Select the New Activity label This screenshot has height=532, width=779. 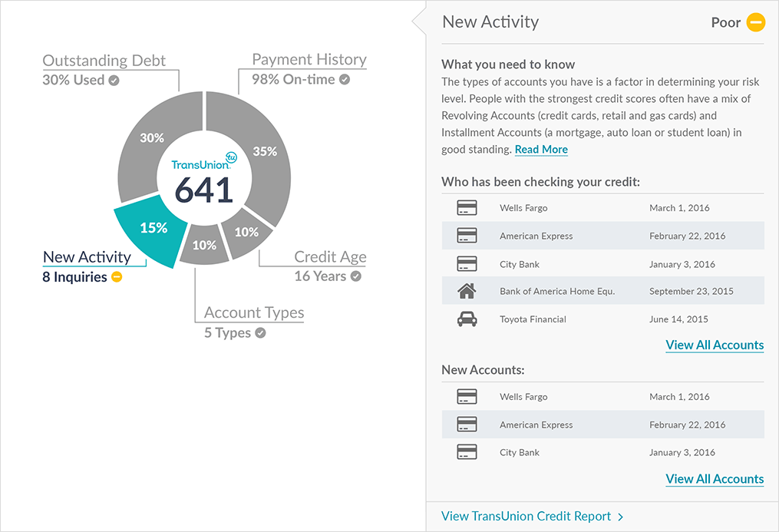87,257
